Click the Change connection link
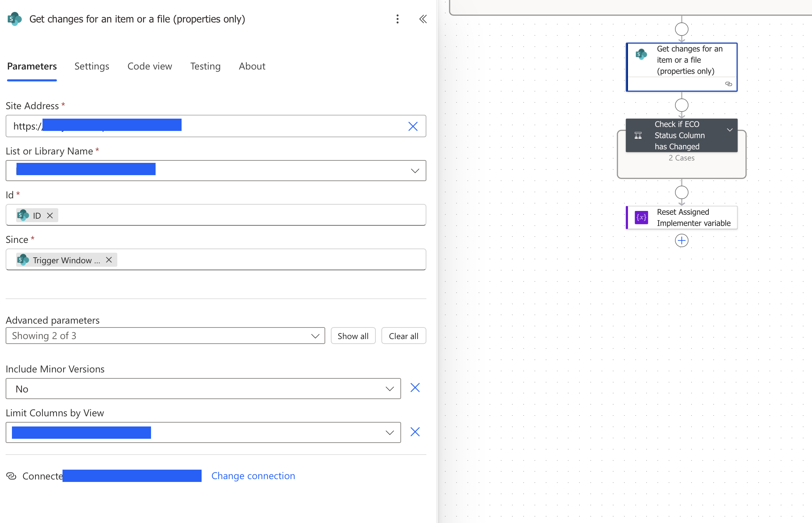Screen dimensions: 812x523 click(253, 476)
